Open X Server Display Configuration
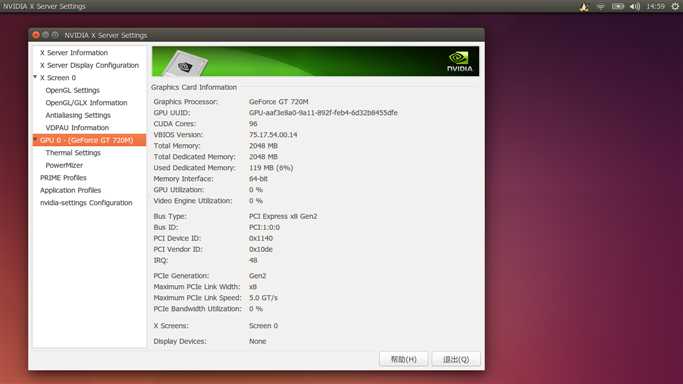The height and width of the screenshot is (384, 683). 89,65
